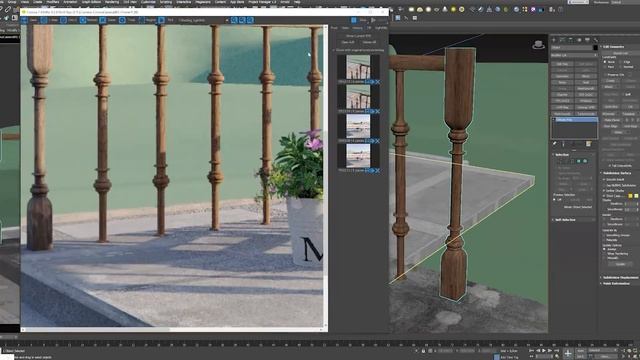The image size is (640, 360).
Task: Expand the Subdivision Displacement rollout
Action: pos(620,278)
